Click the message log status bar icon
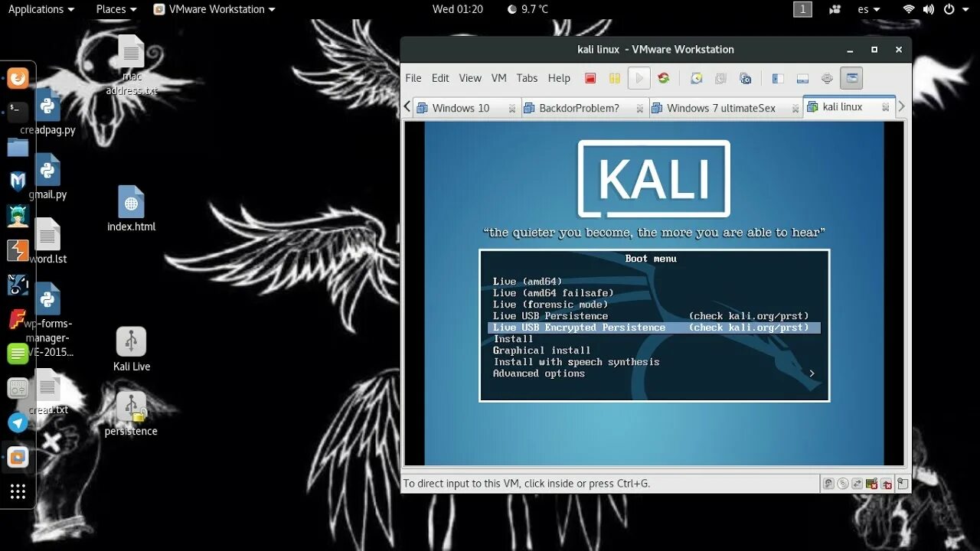Image resolution: width=980 pixels, height=551 pixels. coord(903,484)
